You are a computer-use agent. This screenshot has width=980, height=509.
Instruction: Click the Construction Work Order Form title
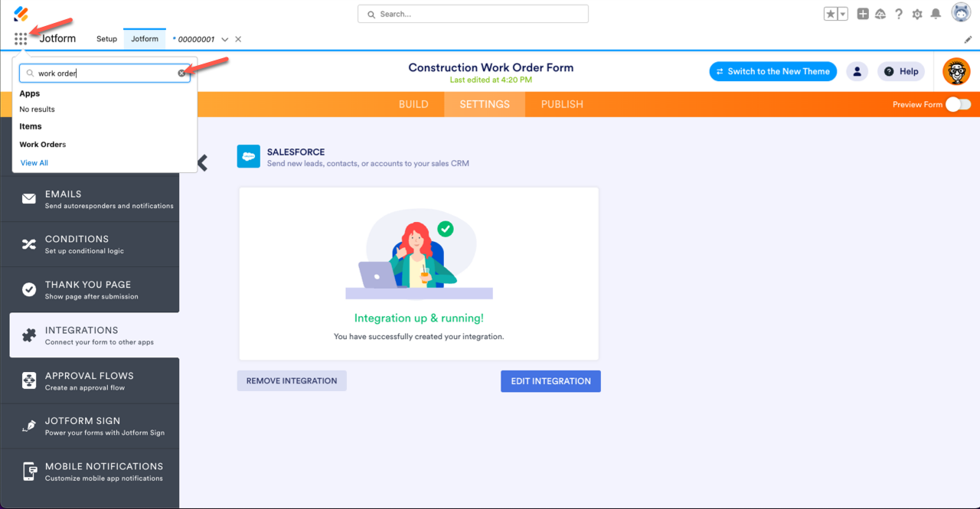[x=491, y=67]
